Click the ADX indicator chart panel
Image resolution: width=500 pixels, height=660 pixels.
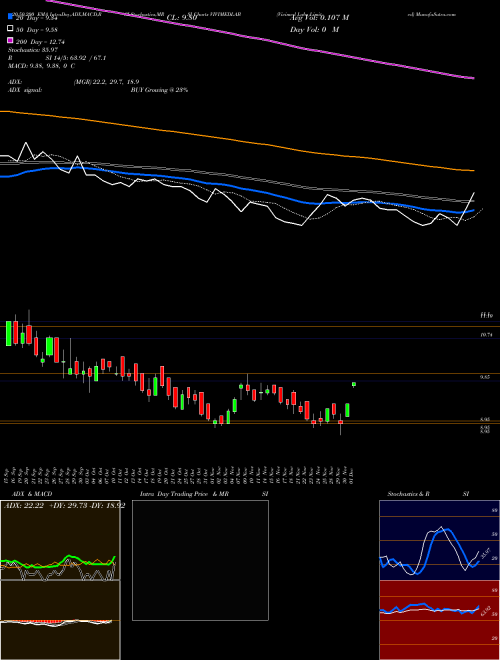[60, 540]
